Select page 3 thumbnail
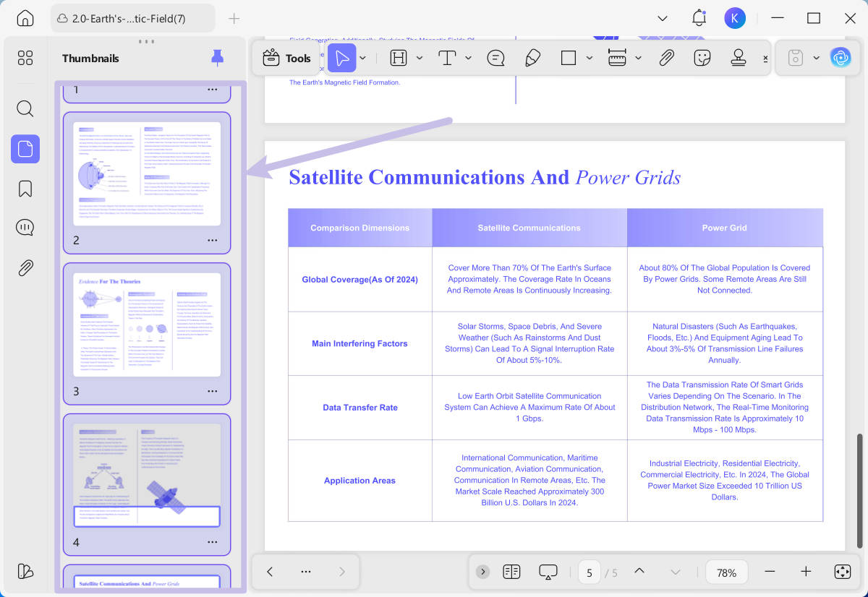 (147, 325)
